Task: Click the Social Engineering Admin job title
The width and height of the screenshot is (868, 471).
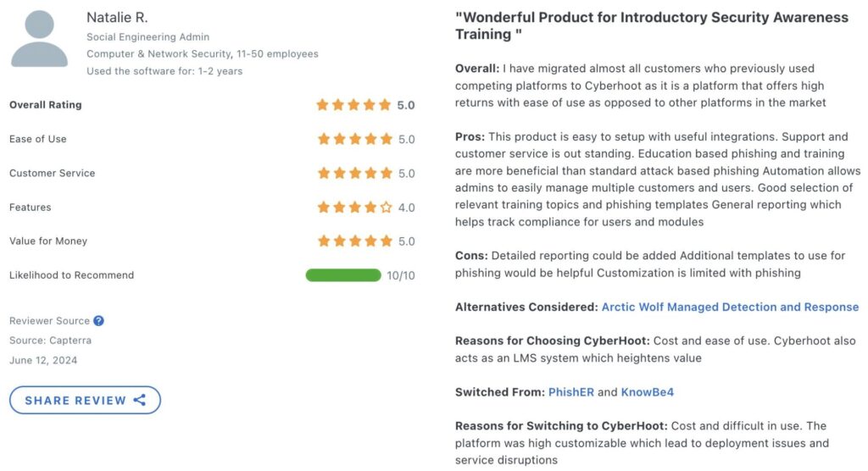Action: coord(147,37)
